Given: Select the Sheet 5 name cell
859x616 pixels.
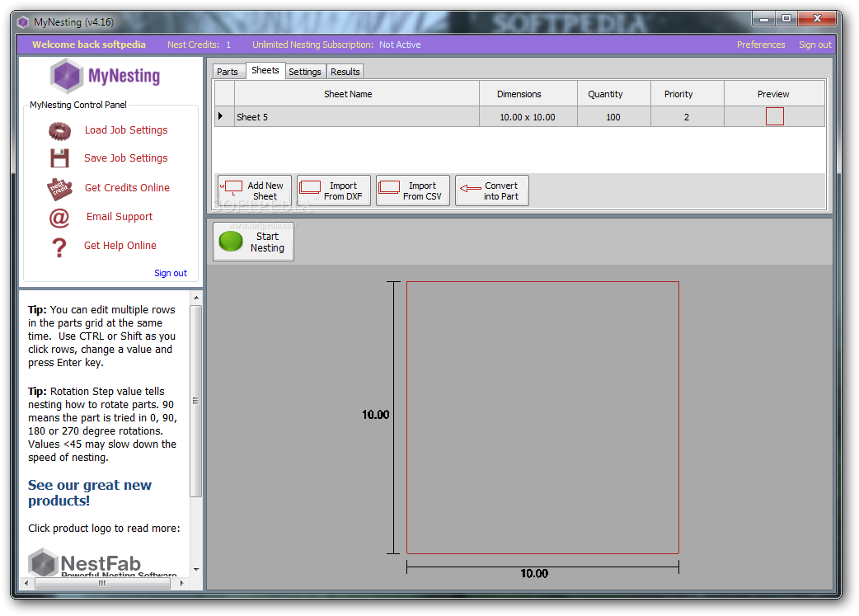Looking at the screenshot, I should point(357,117).
